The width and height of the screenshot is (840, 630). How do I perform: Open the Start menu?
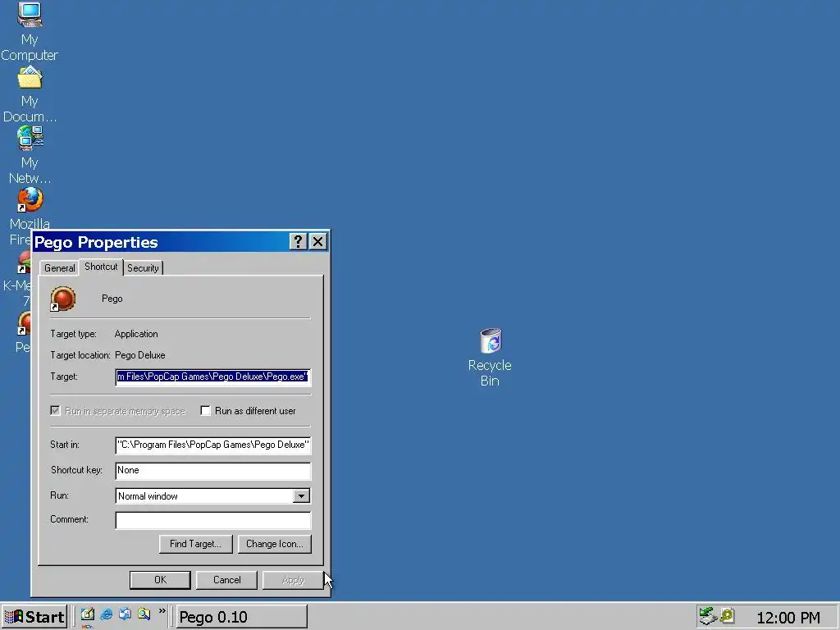point(34,617)
